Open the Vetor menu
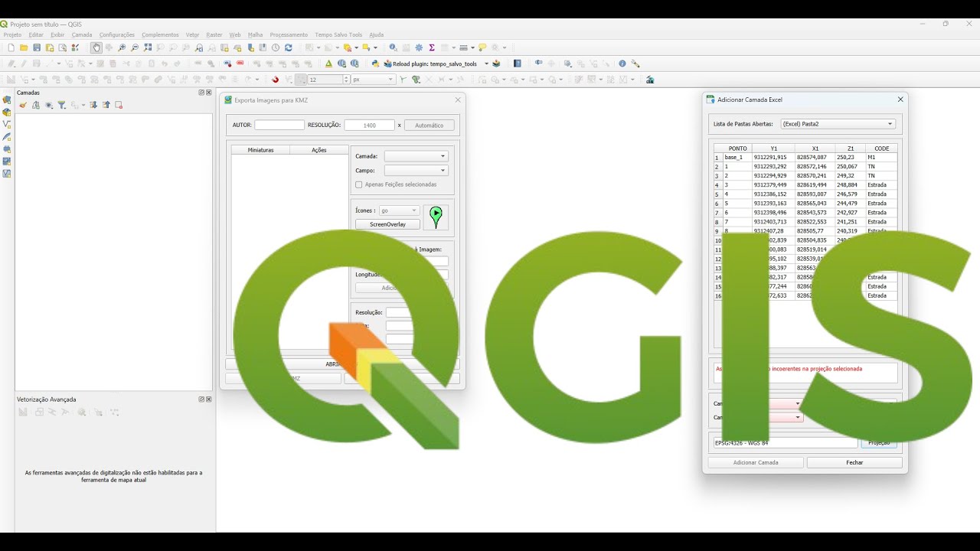980x551 pixels. (192, 34)
